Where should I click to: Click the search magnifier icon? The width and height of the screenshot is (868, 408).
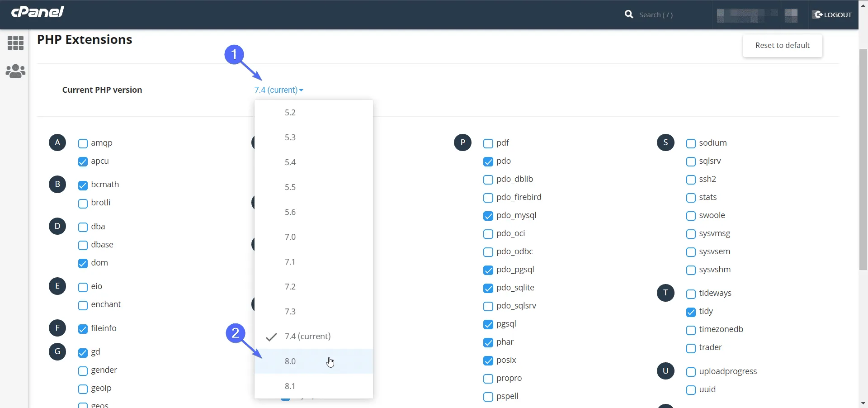629,14
